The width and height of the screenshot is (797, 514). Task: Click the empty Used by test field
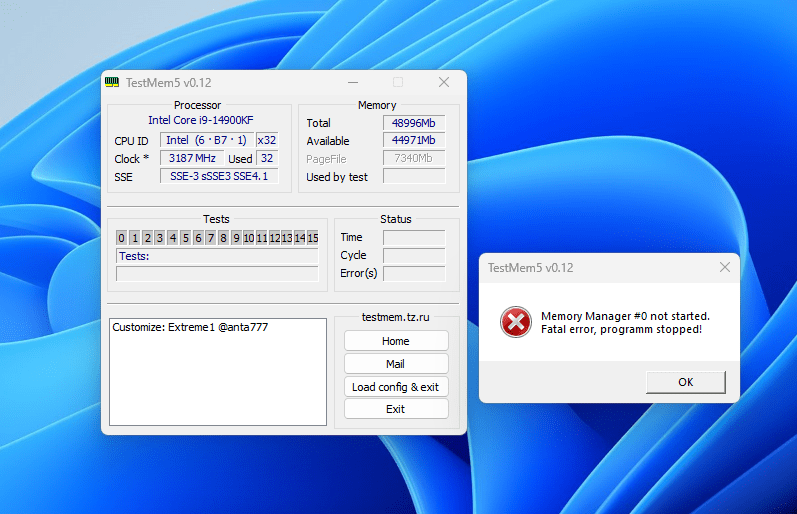[x=414, y=176]
